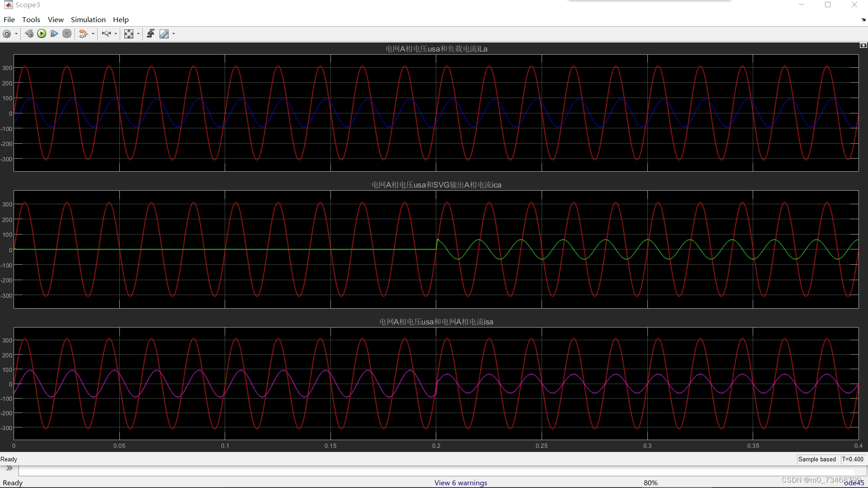Click the Scale Axes Limits icon
The height and width of the screenshot is (488, 868).
coord(129,34)
